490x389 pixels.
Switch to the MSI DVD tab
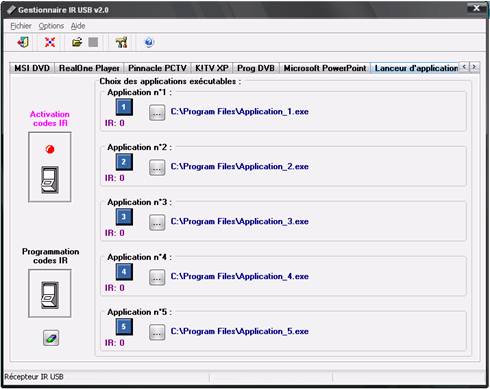[32, 68]
